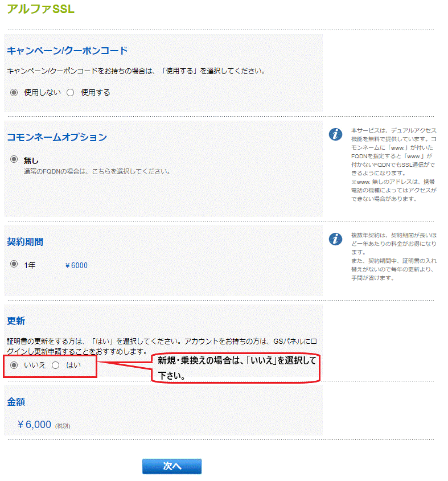Select the 使用する coupon radio button
Image resolution: width=448 pixels, height=481 pixels.
70,92
